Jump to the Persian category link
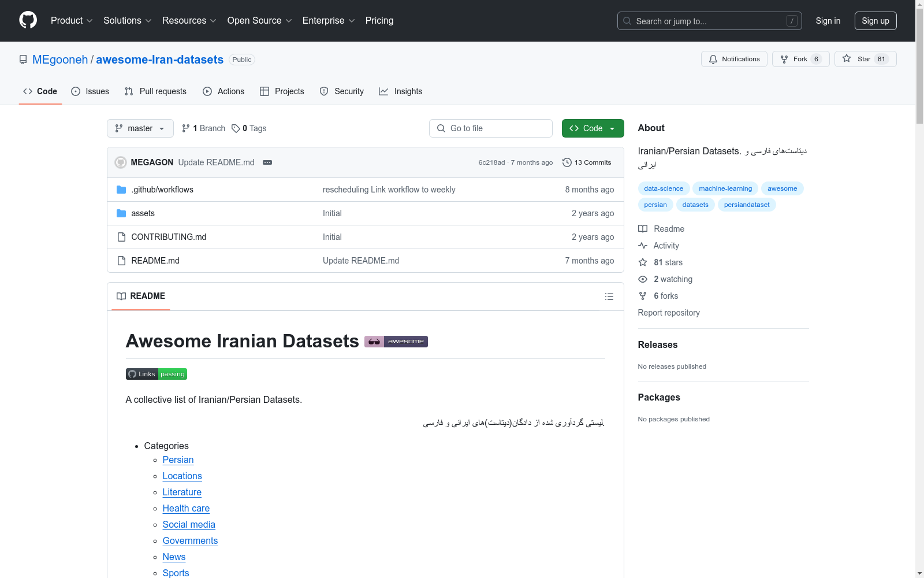 [x=178, y=460]
